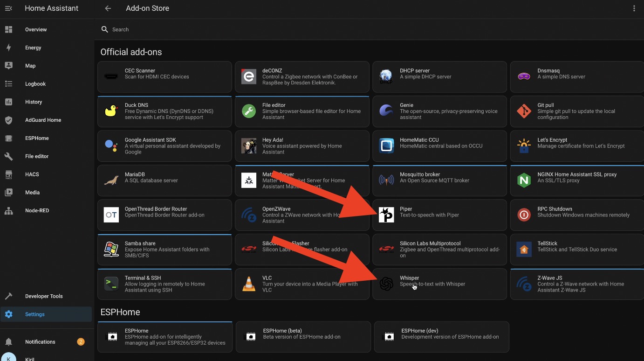Open the HomeMatic CCU add-on card
The image size is (644, 361).
[x=439, y=146]
